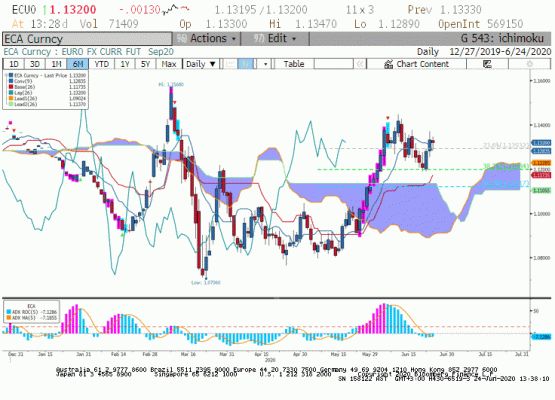Open the Actions dropdown menu

(206, 38)
